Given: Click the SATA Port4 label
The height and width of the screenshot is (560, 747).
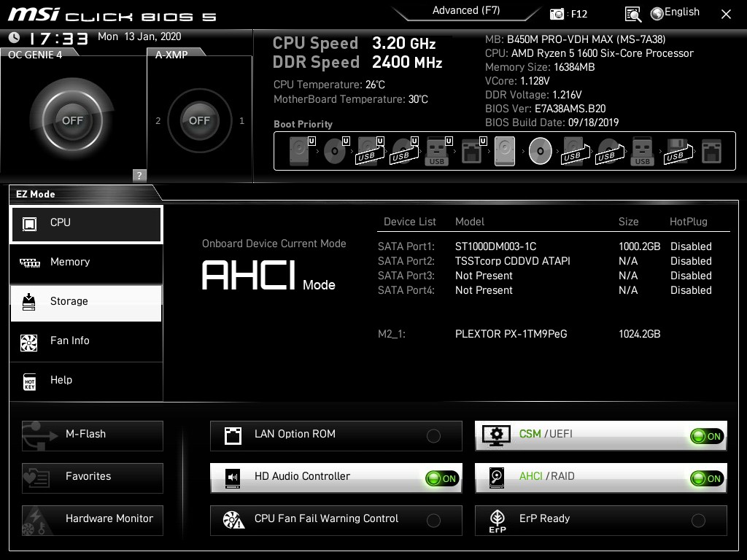Looking at the screenshot, I should [406, 290].
